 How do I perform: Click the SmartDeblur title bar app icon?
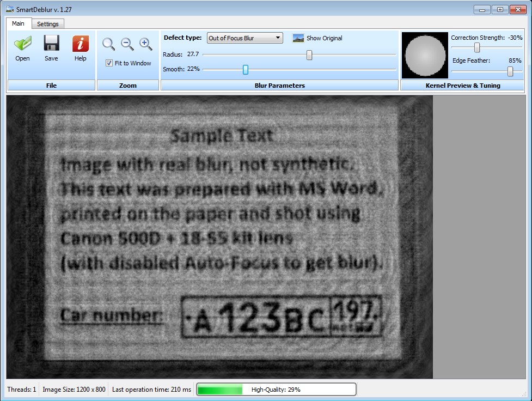coord(9,9)
